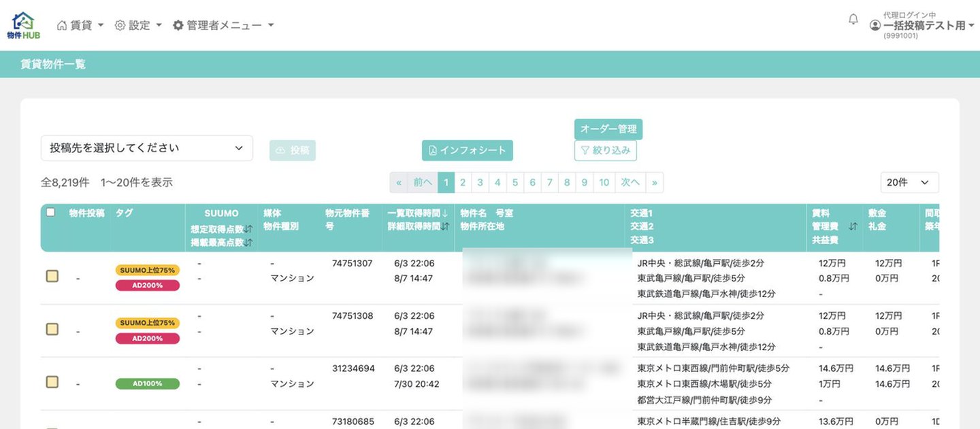Go to page 3

pos(480,182)
